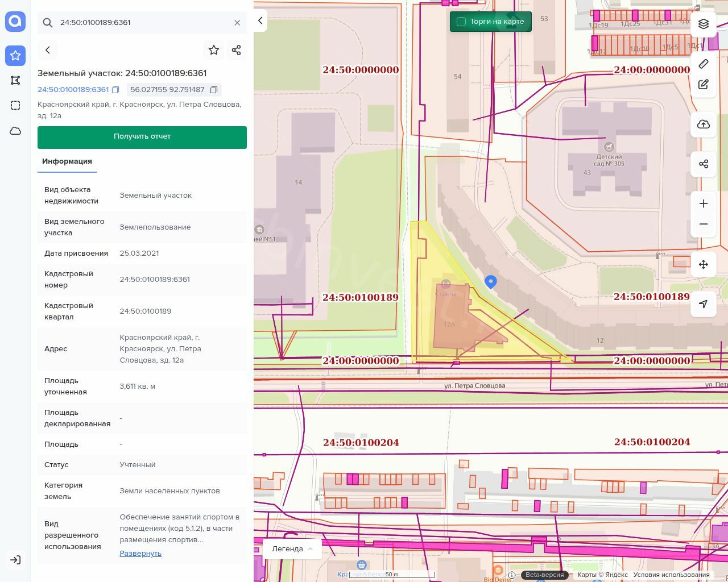Activate the pan move tool

tap(704, 264)
